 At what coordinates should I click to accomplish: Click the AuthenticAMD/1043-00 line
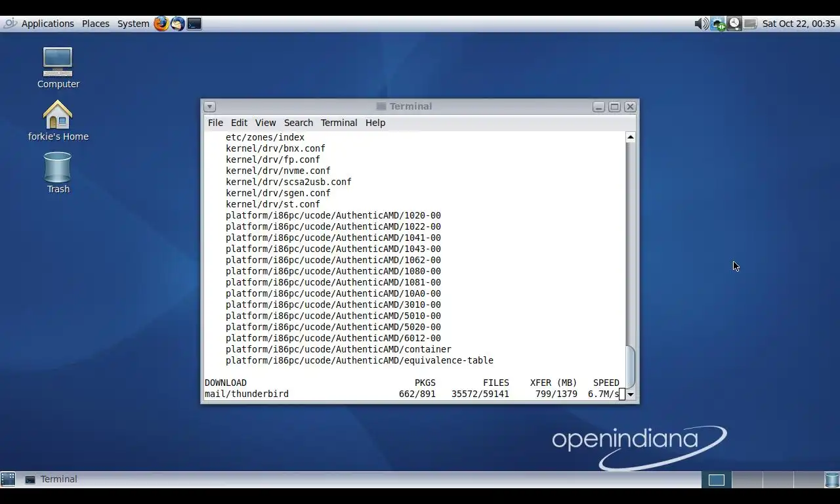tap(333, 249)
